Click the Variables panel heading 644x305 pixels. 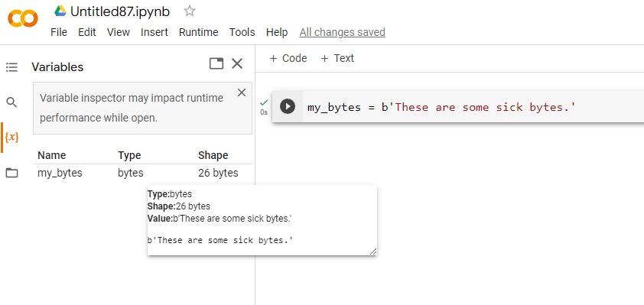57,67
